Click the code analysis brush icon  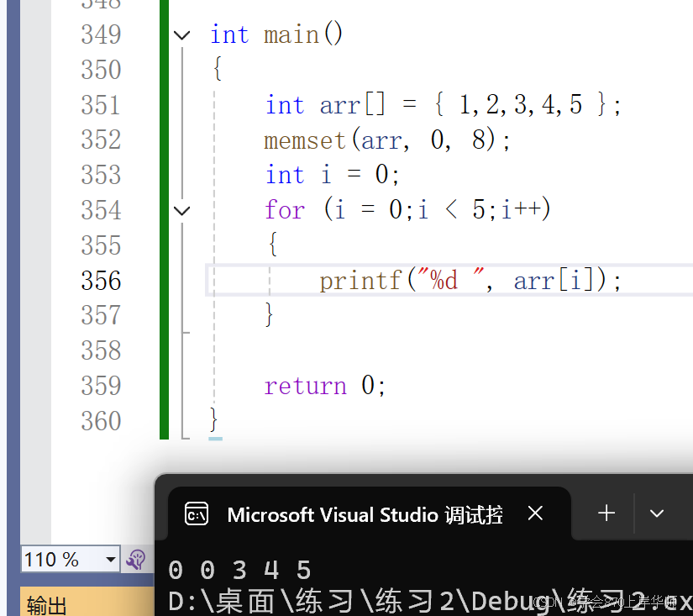pyautogui.click(x=136, y=560)
